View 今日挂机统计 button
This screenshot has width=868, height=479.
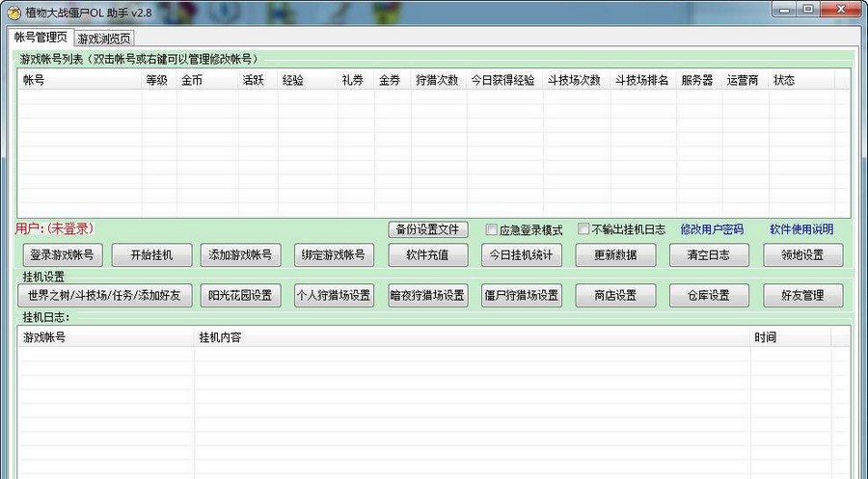pos(522,255)
